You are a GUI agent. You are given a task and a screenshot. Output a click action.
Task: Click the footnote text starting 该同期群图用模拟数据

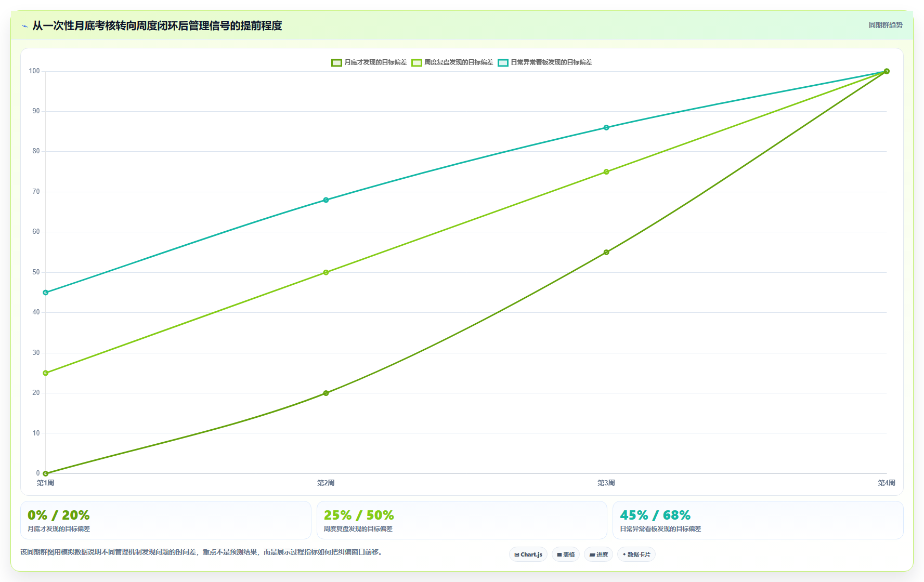202,552
